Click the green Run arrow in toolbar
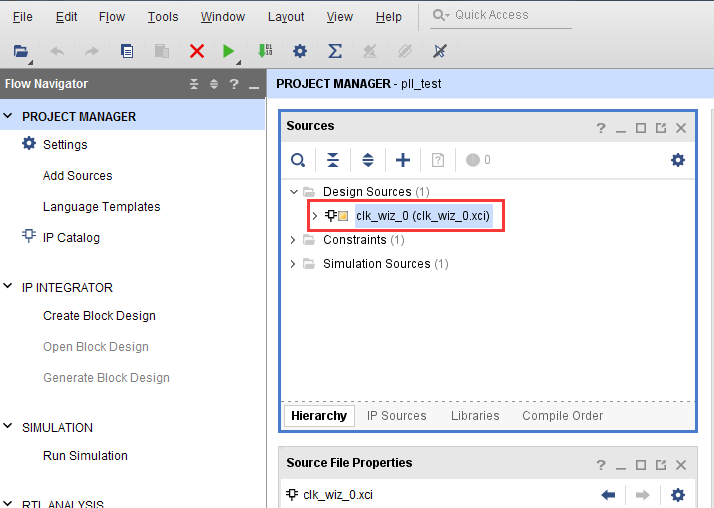 pos(229,51)
